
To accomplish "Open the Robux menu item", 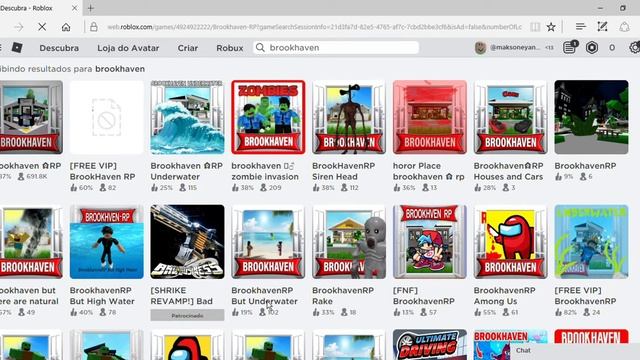I will pos(230,48).
